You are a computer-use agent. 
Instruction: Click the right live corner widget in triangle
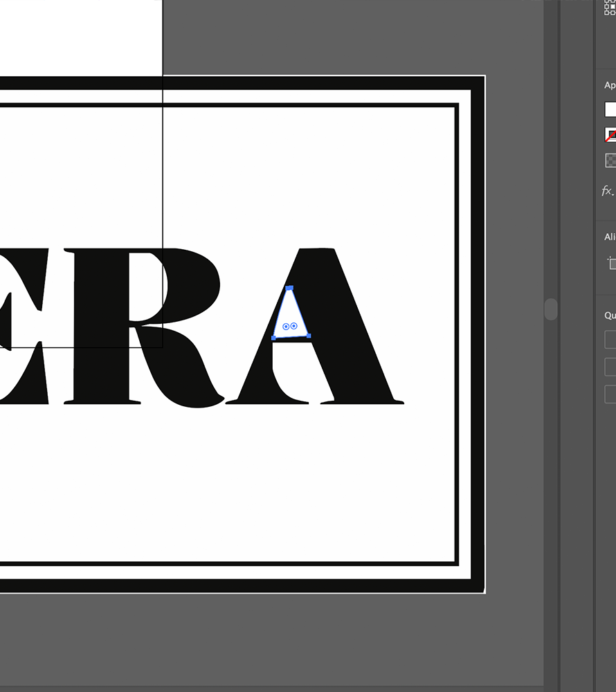[x=294, y=326]
